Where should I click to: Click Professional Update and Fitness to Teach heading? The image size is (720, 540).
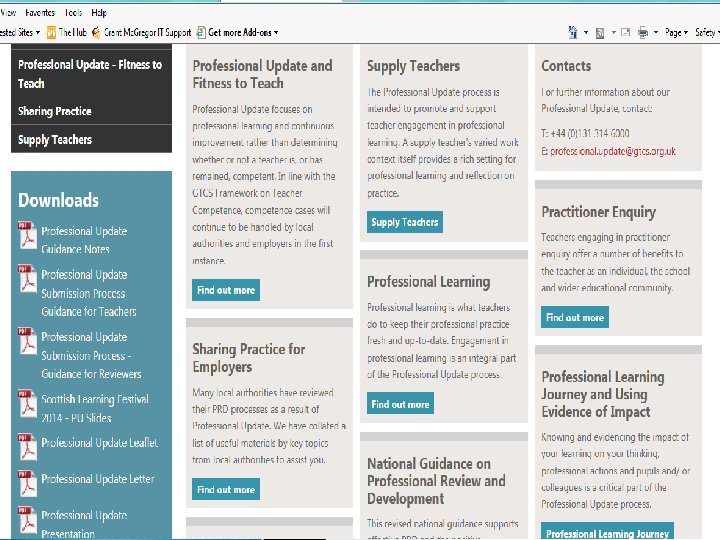(262, 74)
